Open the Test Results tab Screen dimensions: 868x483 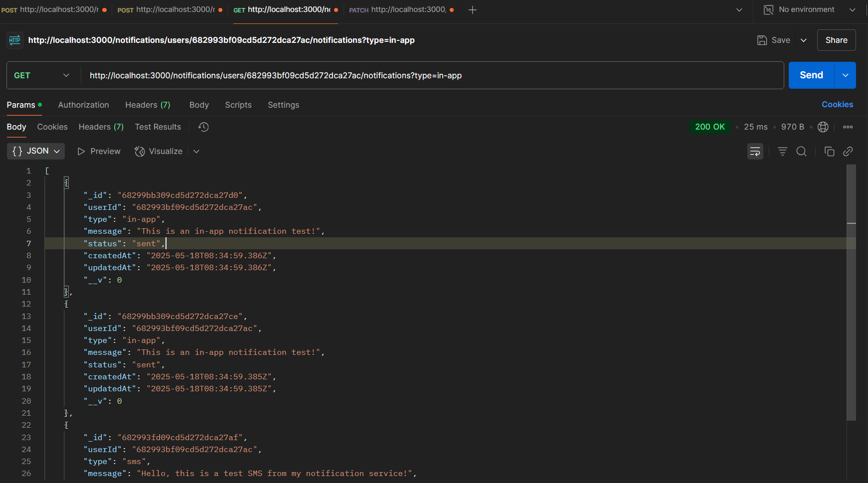[x=158, y=127]
